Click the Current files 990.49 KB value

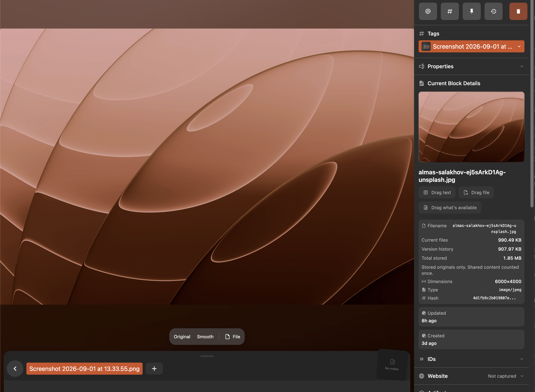tap(510, 240)
